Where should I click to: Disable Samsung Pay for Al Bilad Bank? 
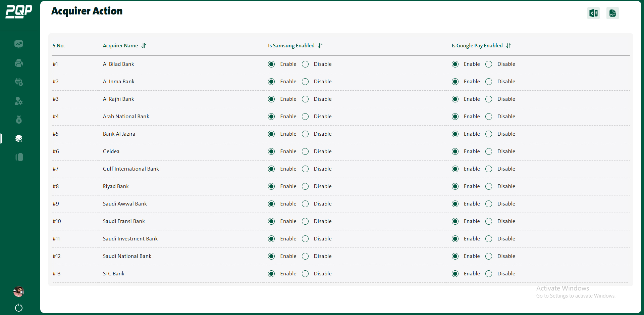305,64
